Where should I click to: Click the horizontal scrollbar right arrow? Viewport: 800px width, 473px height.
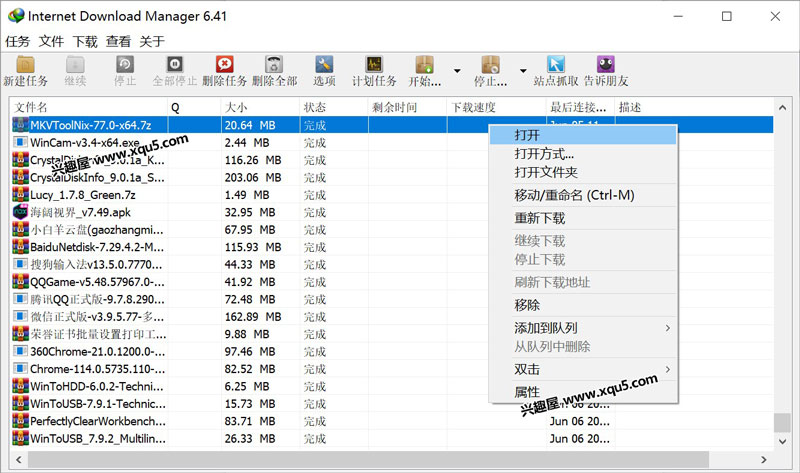(x=764, y=460)
